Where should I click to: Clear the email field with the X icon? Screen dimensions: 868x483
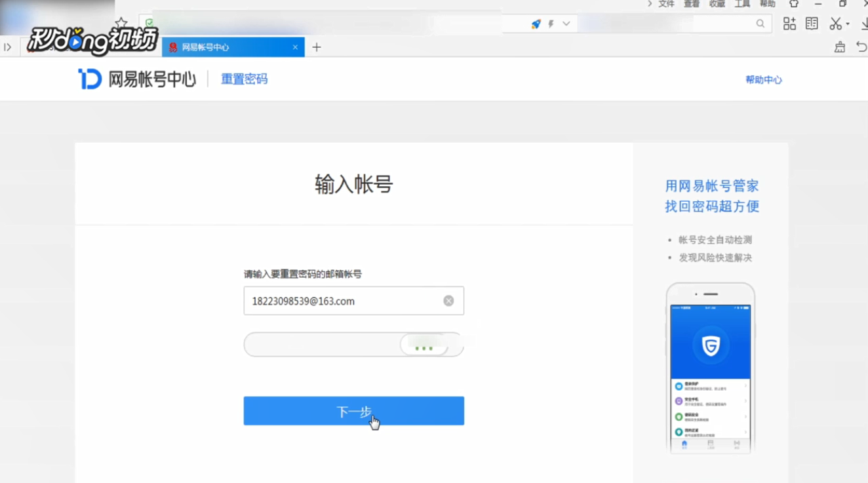pyautogui.click(x=448, y=301)
